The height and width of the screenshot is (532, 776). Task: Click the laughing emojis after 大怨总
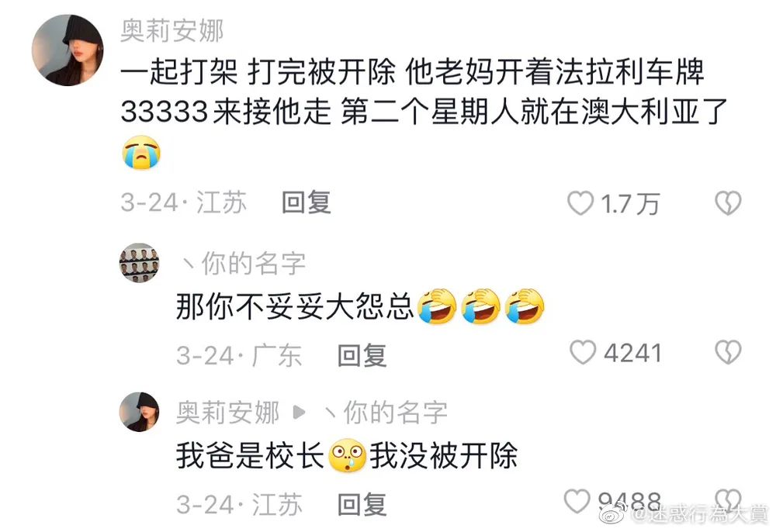pos(481,306)
